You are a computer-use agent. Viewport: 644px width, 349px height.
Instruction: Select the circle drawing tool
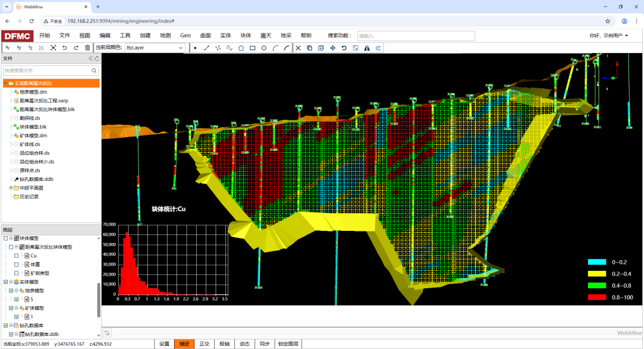point(264,48)
